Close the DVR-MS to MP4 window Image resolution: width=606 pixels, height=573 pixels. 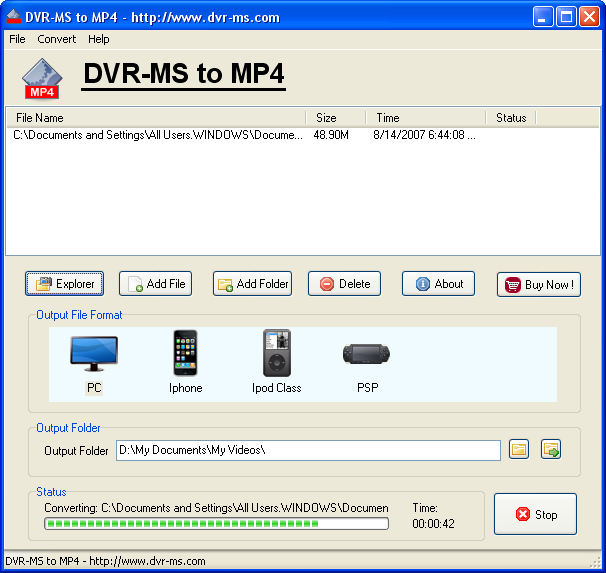[589, 17]
